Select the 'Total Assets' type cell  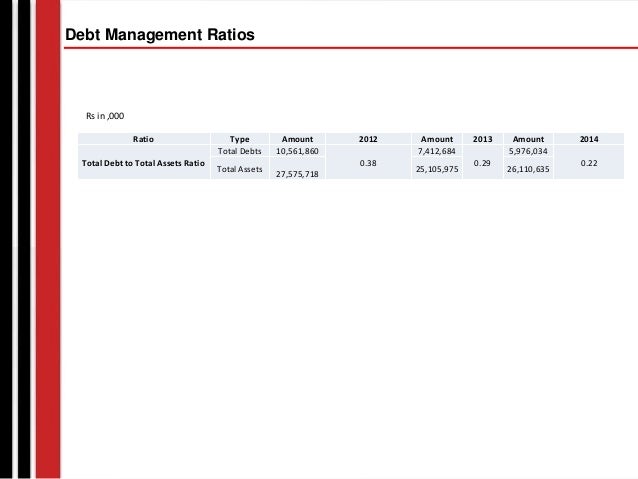click(x=239, y=169)
